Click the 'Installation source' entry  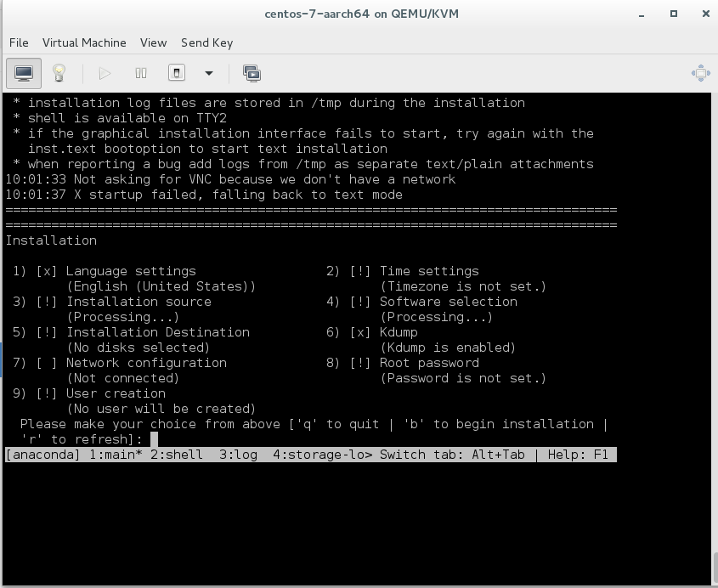point(139,302)
